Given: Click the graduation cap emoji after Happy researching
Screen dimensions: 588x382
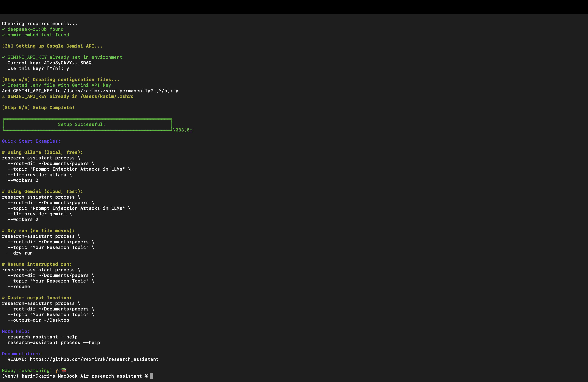Looking at the screenshot, I should pos(58,370).
